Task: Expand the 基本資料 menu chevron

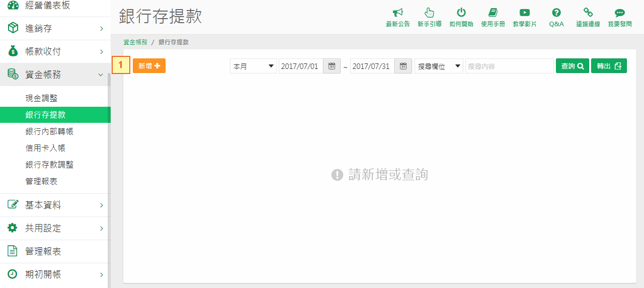Action: click(101, 205)
